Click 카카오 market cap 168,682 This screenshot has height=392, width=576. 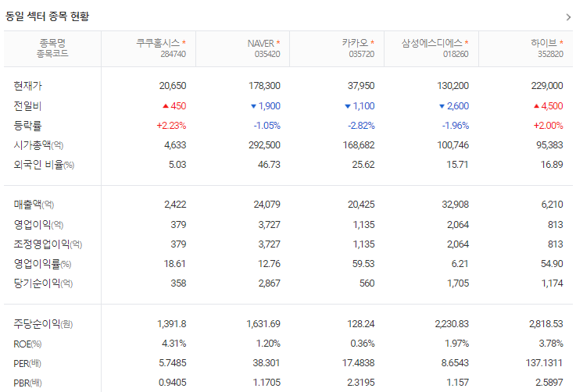click(x=359, y=145)
